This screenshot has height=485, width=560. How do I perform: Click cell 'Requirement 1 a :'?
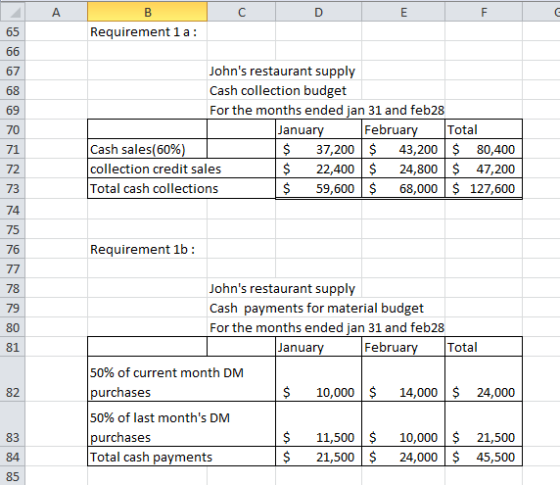[147, 31]
